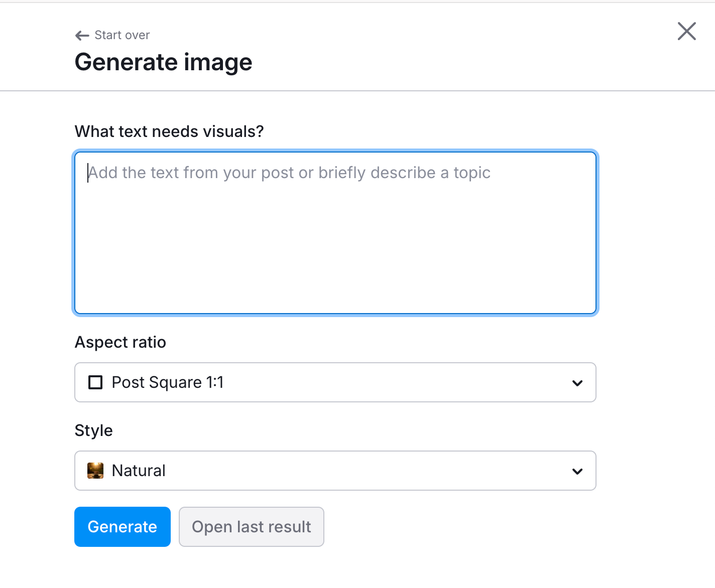715x588 pixels.
Task: Click the Generate button
Action: (x=122, y=527)
